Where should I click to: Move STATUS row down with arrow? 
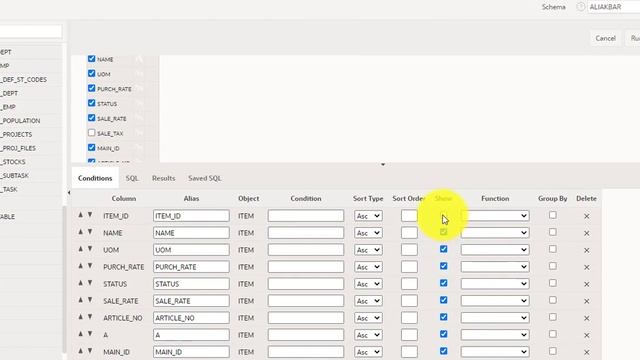(90, 283)
